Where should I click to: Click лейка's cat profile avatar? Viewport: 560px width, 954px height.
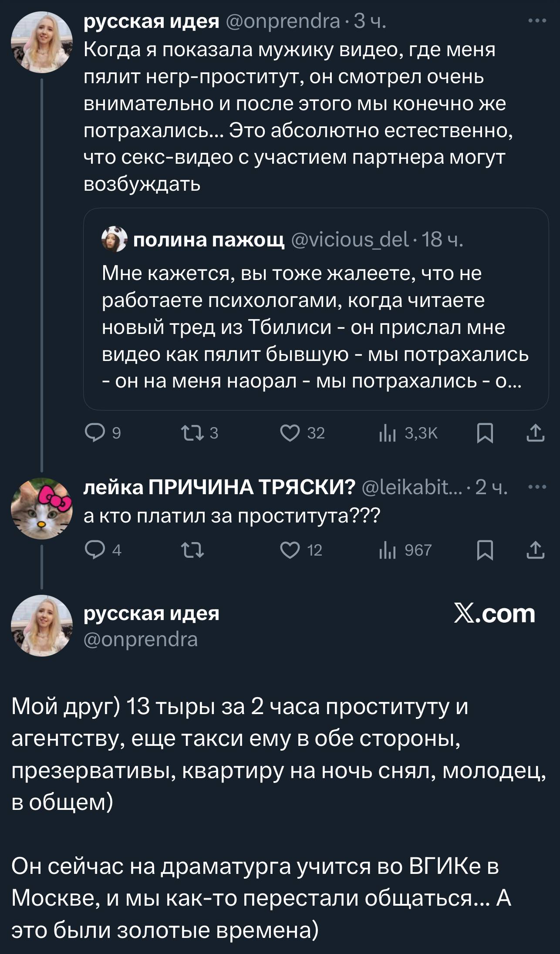click(x=41, y=509)
